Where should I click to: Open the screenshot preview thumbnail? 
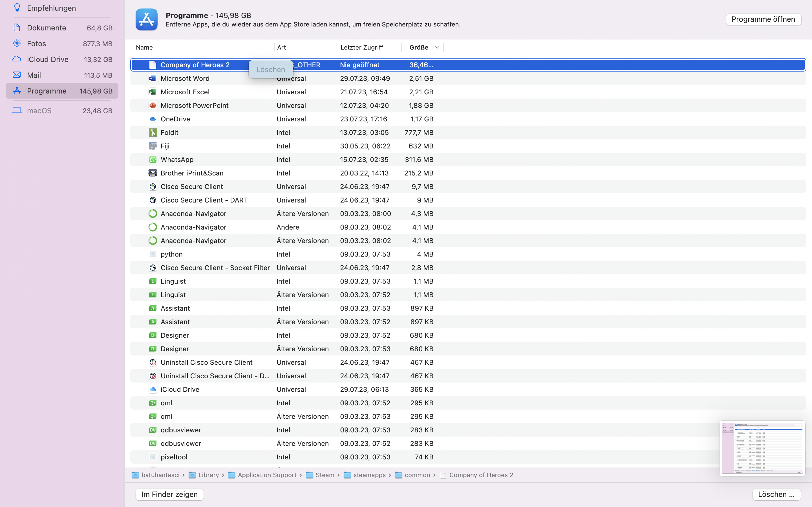coord(762,448)
